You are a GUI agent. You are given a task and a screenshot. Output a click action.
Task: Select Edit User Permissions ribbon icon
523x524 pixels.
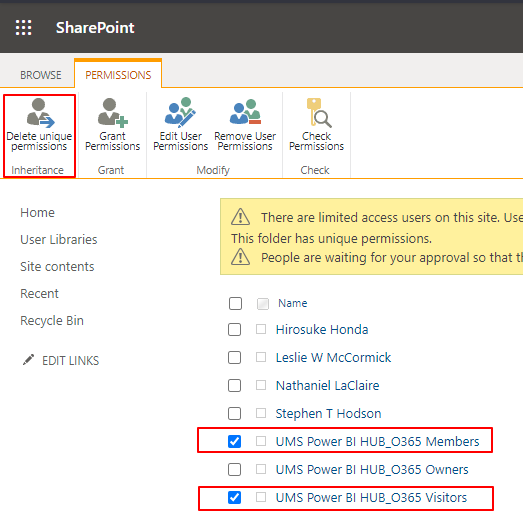[180, 112]
